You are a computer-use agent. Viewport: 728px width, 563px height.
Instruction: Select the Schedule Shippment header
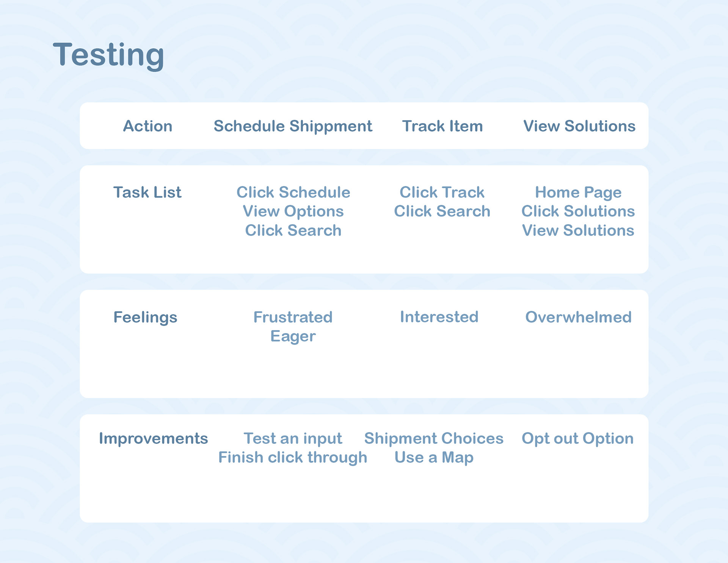[293, 126]
